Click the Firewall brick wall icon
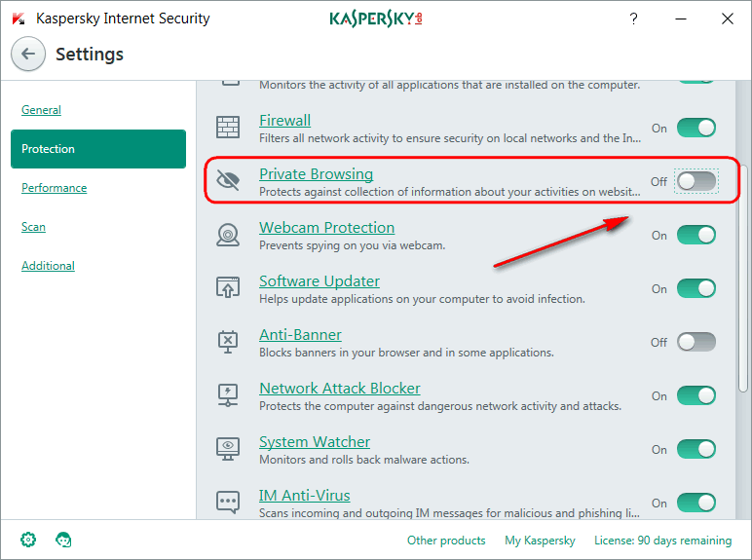Screen dimensions: 752x560 (x=228, y=127)
